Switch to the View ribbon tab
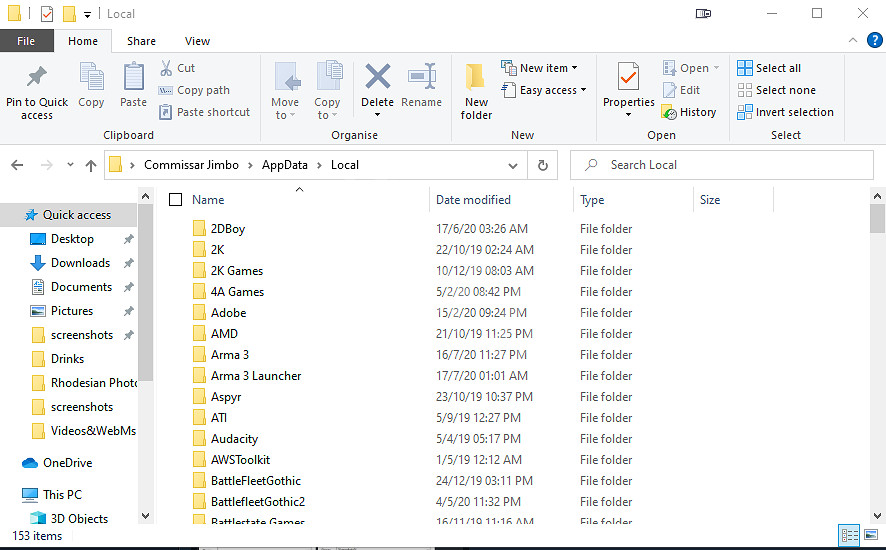Screen dimensions: 886x550 coord(197,41)
